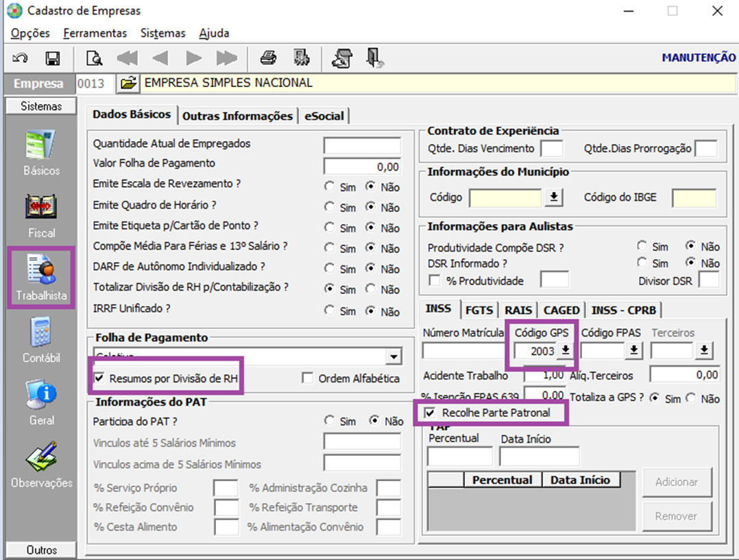739x560 pixels.
Task: Click the Cadastro de Empresas app icon
Action: click(x=14, y=10)
